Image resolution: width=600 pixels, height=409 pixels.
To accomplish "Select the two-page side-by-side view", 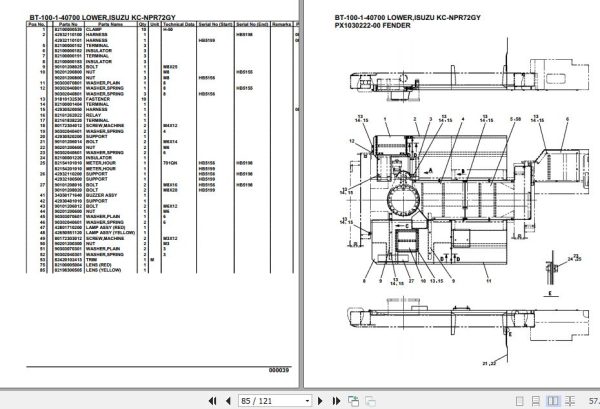I will [x=553, y=401].
